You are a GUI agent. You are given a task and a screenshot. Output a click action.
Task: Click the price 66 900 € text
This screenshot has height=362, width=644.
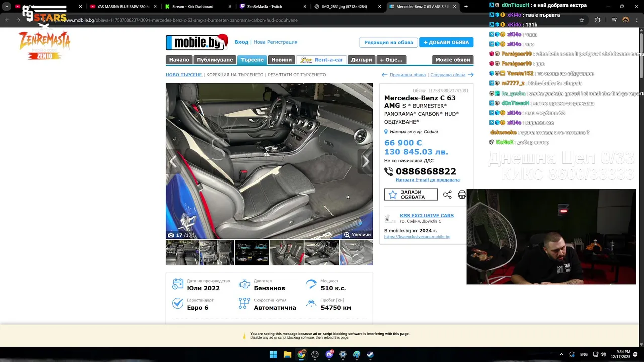(403, 143)
